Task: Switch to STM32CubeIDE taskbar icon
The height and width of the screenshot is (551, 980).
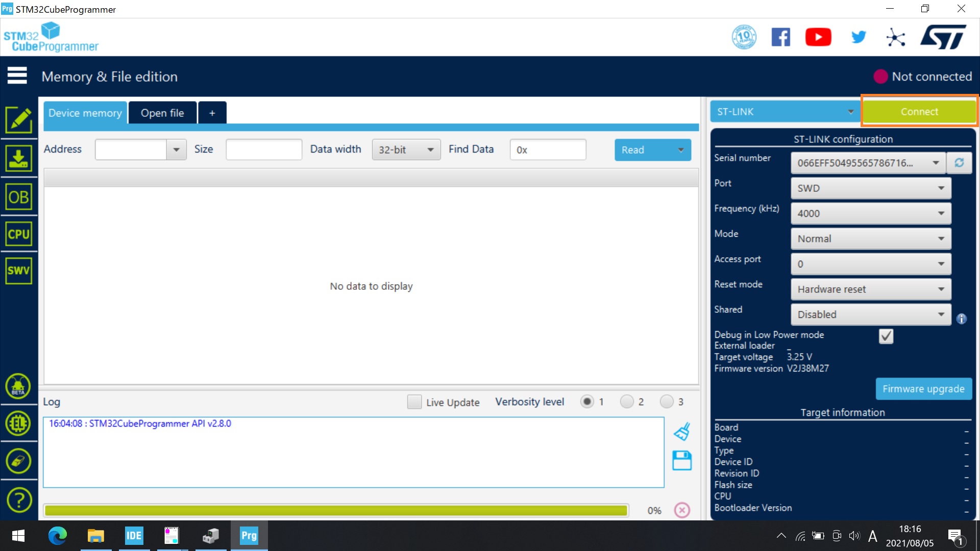Action: pyautogui.click(x=134, y=536)
